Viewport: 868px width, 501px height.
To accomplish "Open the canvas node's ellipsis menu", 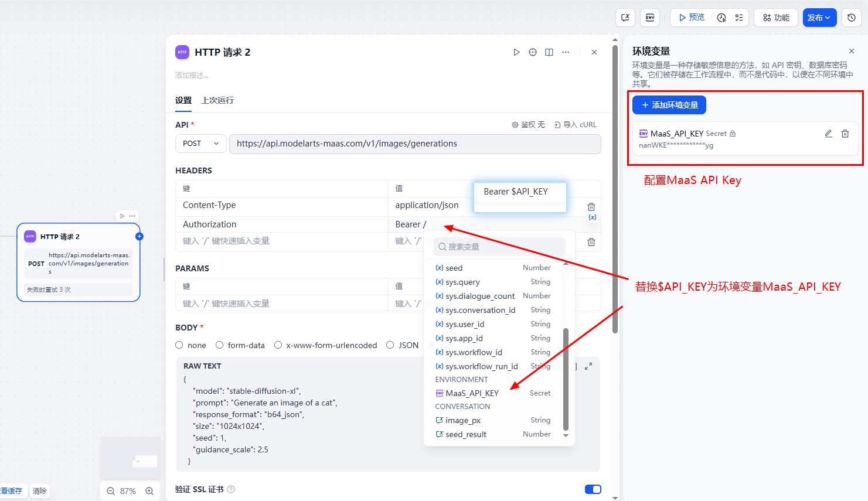I will tap(132, 216).
